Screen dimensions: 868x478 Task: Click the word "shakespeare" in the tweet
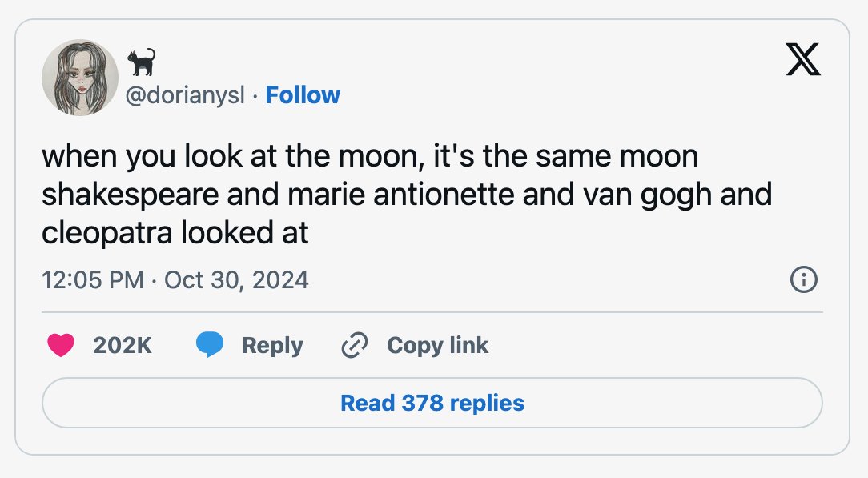point(130,195)
